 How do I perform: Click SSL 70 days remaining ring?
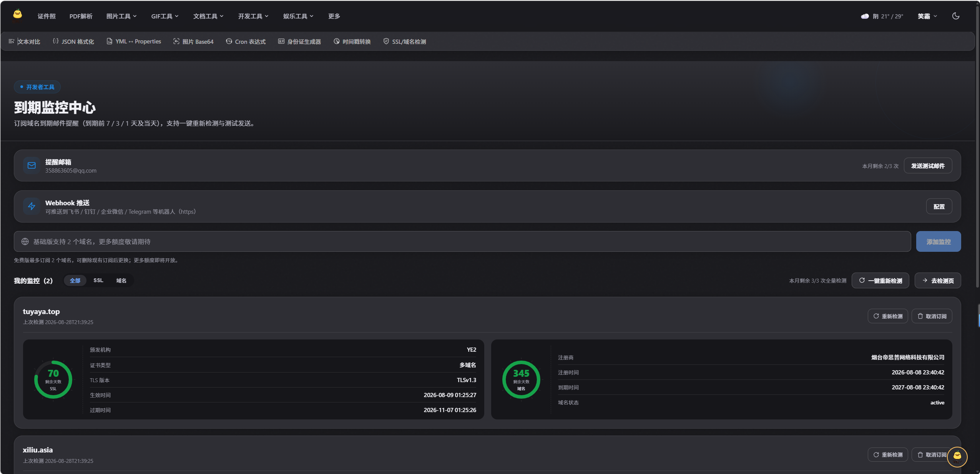click(x=53, y=379)
